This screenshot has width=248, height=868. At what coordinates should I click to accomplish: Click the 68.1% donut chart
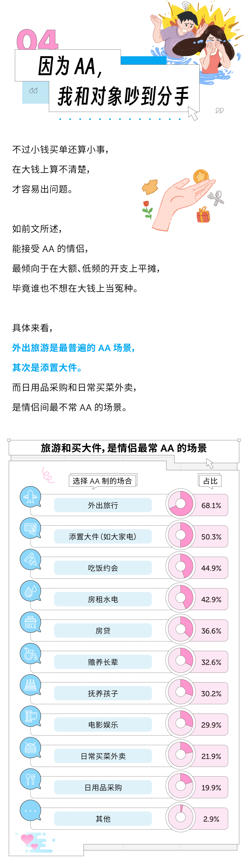181,503
